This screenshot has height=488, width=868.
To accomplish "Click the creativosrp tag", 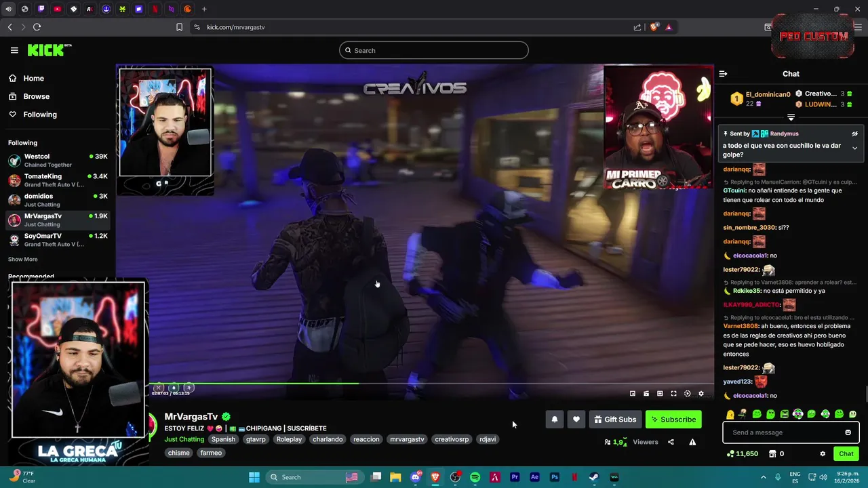I will click(x=452, y=439).
